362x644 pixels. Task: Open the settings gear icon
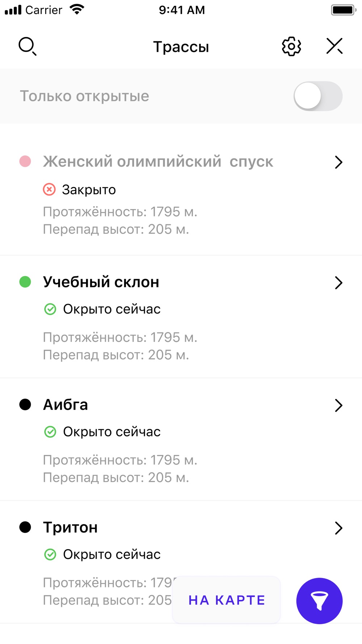(291, 46)
